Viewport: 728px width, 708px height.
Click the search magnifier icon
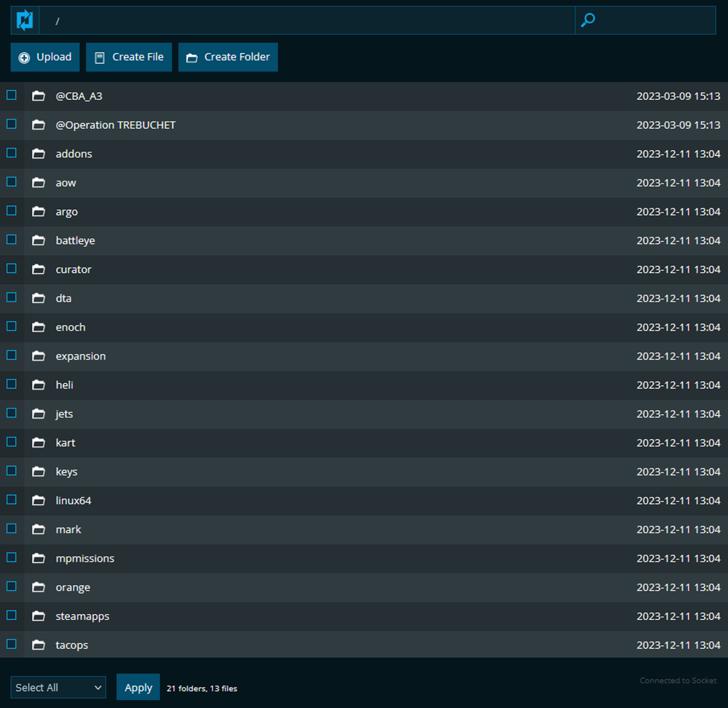pyautogui.click(x=587, y=20)
